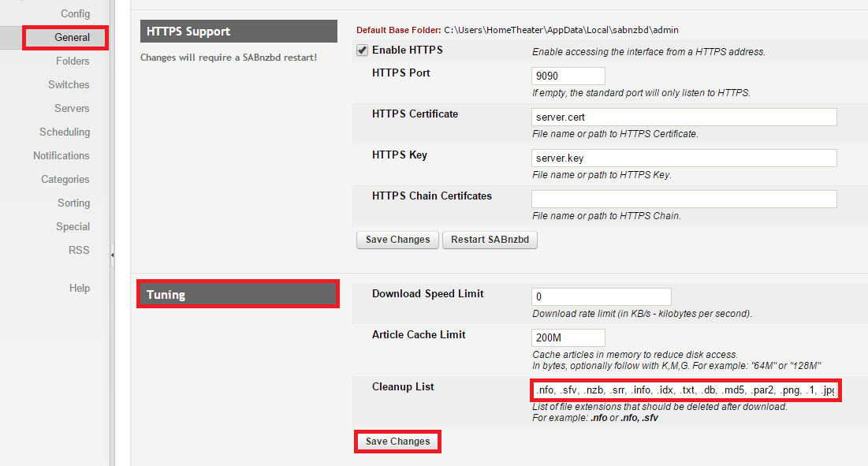The height and width of the screenshot is (466, 868).
Task: Open the Folders settings page
Action: click(x=73, y=61)
